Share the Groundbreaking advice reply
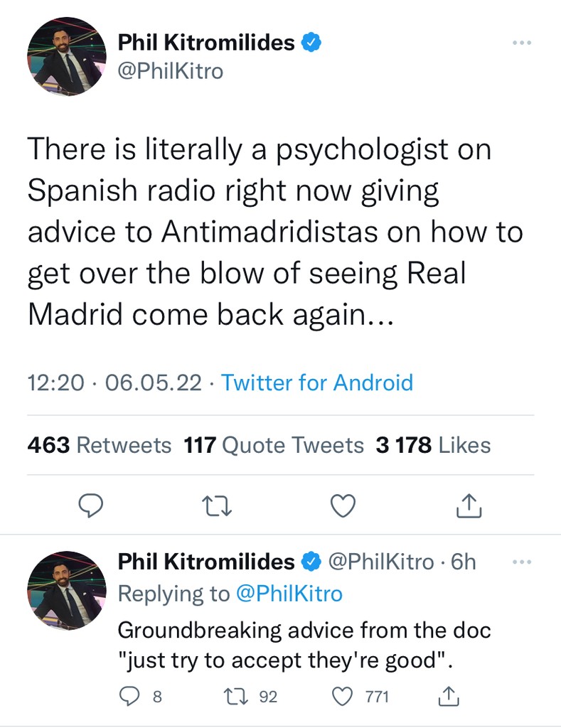This screenshot has width=561, height=728. [x=449, y=697]
